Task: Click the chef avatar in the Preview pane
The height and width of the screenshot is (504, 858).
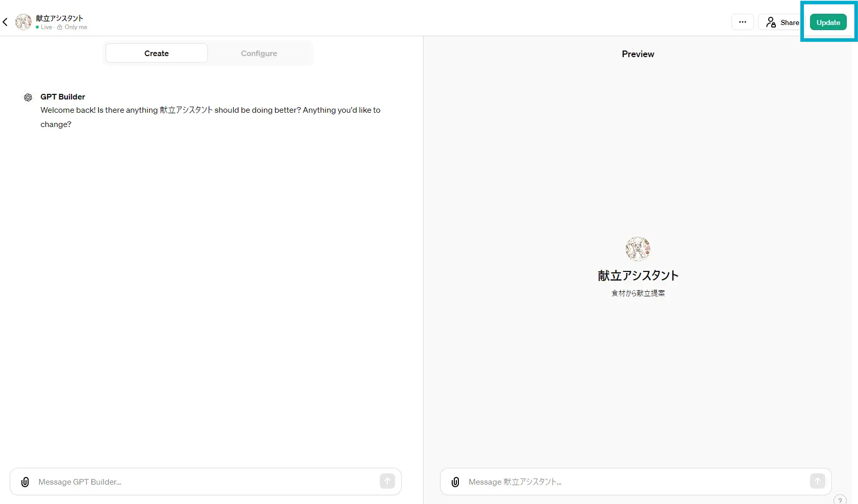Action: (x=638, y=249)
